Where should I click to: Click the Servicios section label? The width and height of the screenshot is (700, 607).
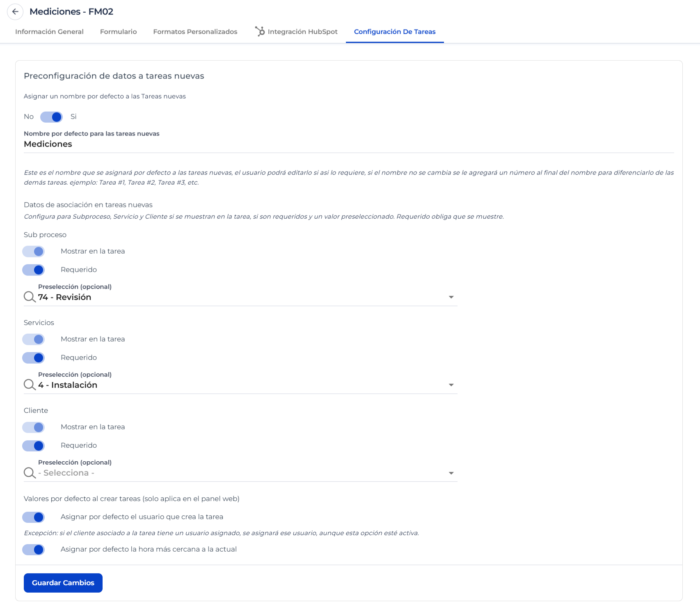(x=39, y=323)
